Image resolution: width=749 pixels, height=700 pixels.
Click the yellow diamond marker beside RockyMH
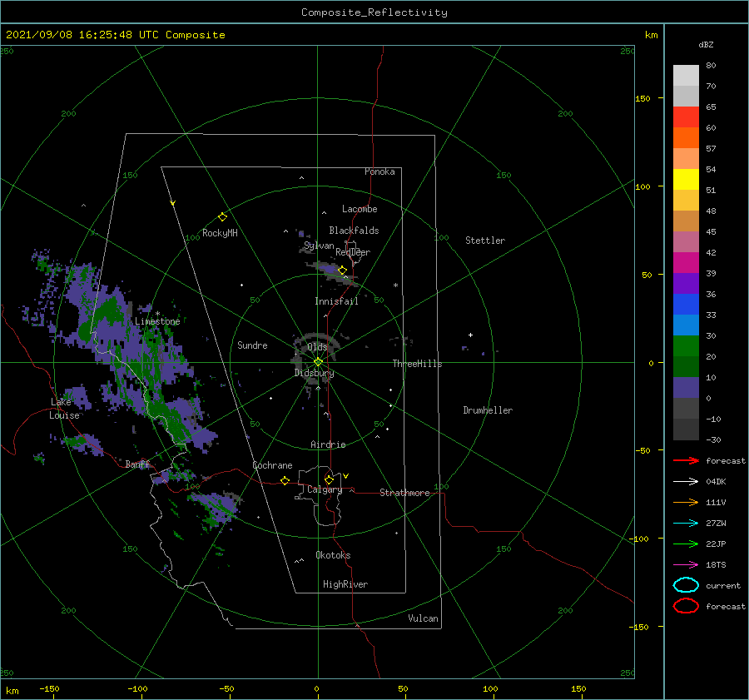pos(222,217)
